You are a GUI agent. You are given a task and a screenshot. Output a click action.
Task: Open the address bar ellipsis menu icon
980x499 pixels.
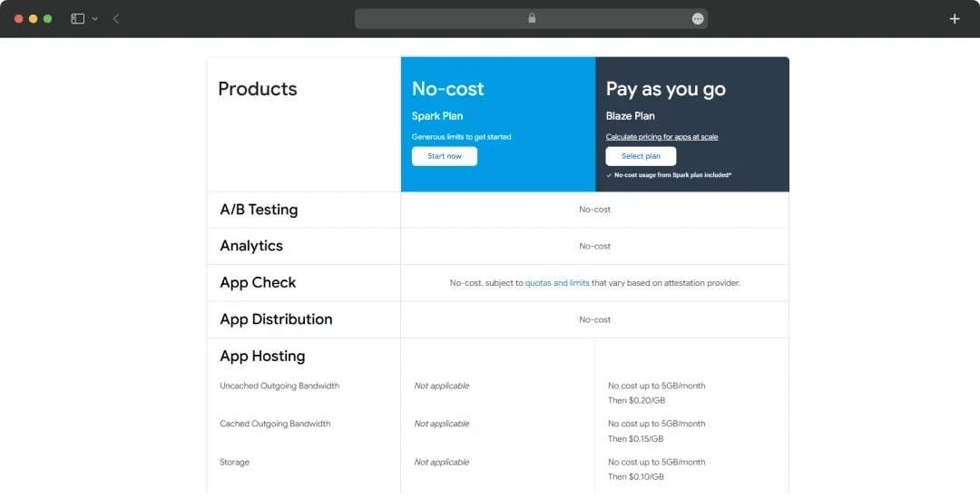[x=698, y=19]
